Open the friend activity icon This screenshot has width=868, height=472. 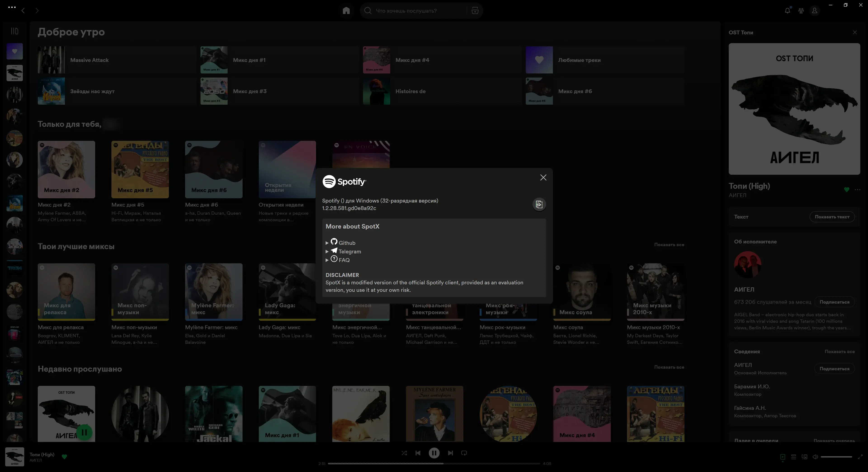tap(801, 11)
